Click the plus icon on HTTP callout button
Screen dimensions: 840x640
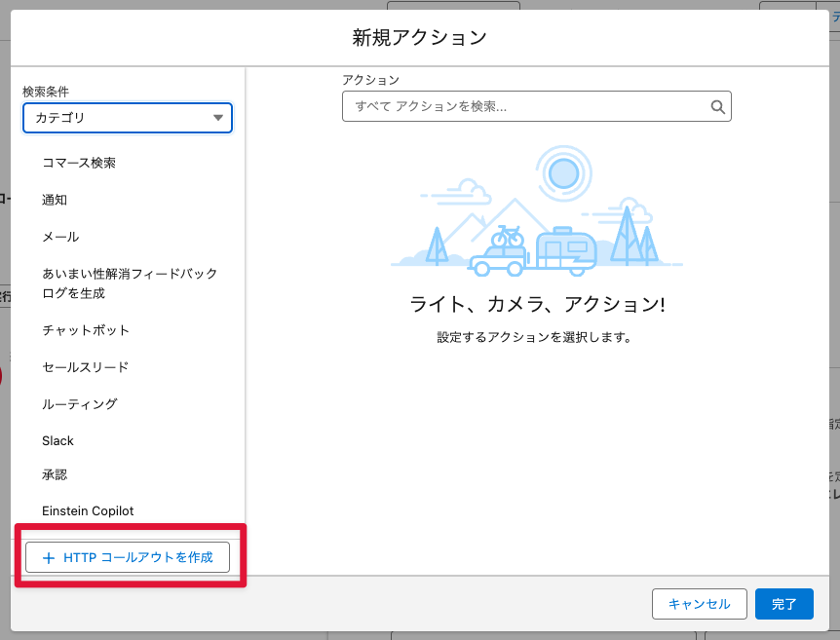click(x=49, y=558)
